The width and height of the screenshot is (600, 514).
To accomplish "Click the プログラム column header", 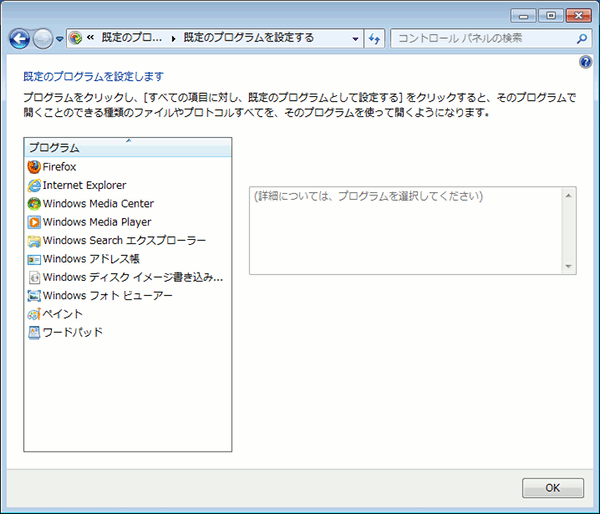I will click(128, 148).
